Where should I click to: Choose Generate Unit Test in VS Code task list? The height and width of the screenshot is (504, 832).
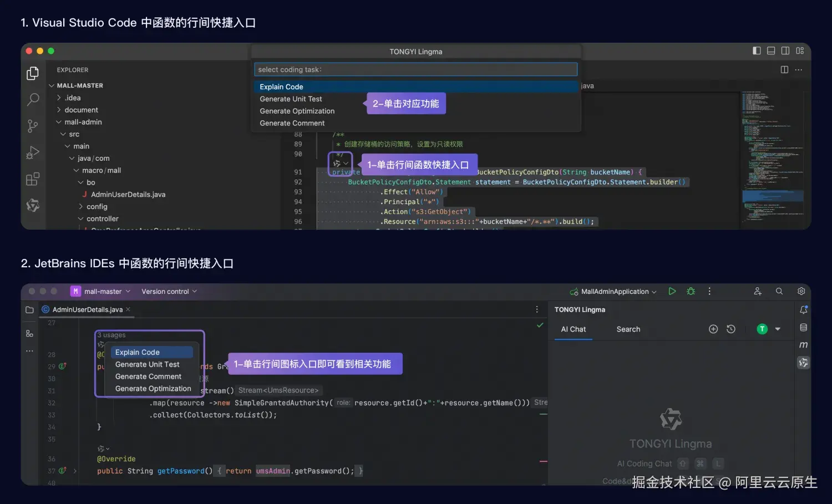[291, 99]
